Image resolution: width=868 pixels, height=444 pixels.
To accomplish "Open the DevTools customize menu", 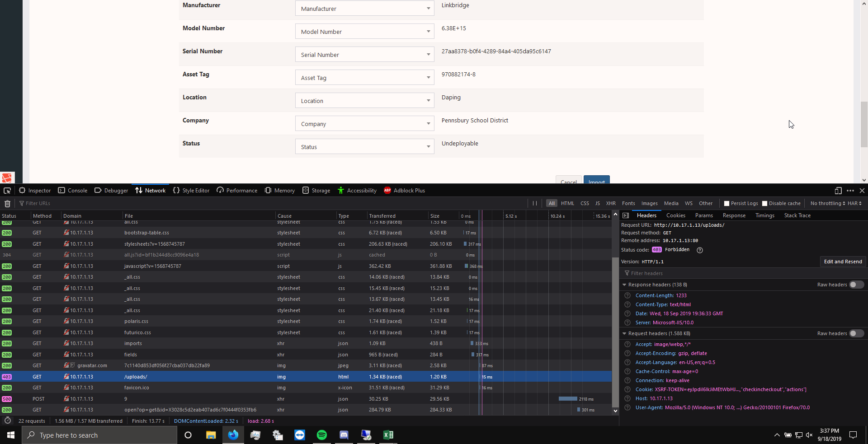I will 851,190.
